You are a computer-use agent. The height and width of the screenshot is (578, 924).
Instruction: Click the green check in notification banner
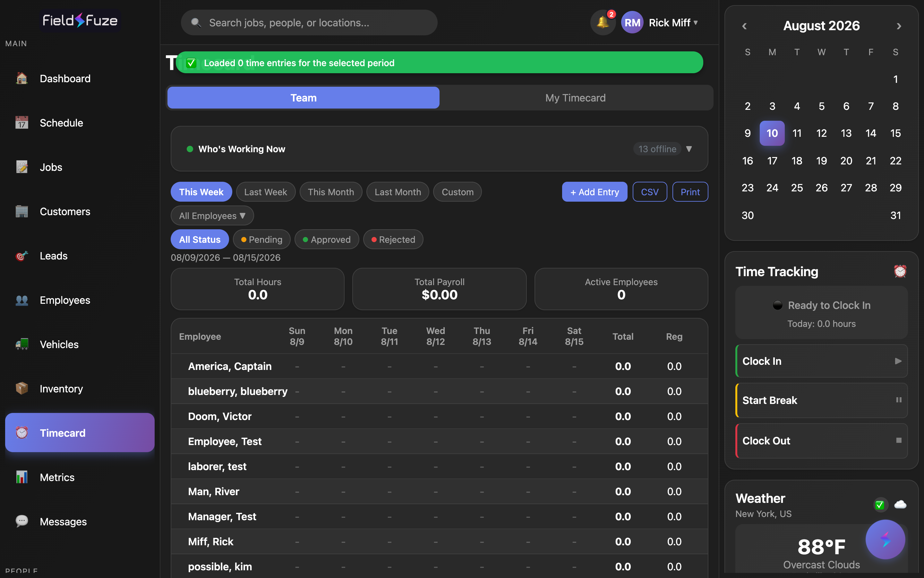[x=191, y=63]
